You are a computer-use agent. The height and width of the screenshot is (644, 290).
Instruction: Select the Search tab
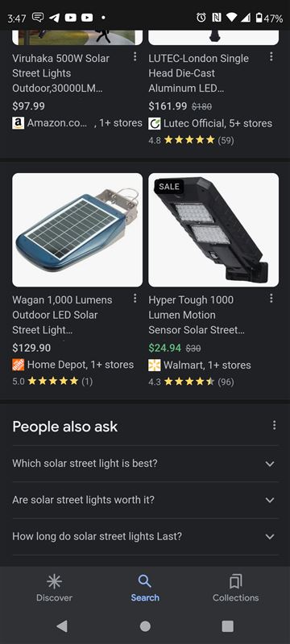click(x=145, y=588)
